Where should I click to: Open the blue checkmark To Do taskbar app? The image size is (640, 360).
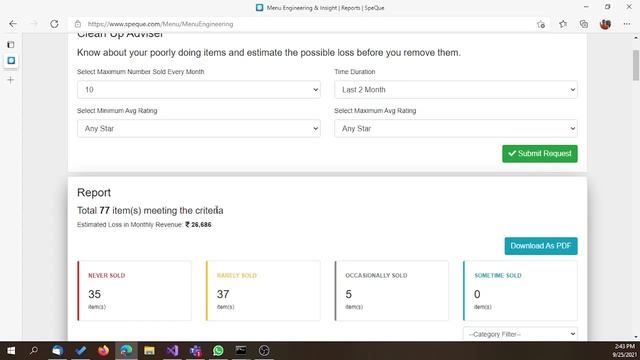click(80, 351)
